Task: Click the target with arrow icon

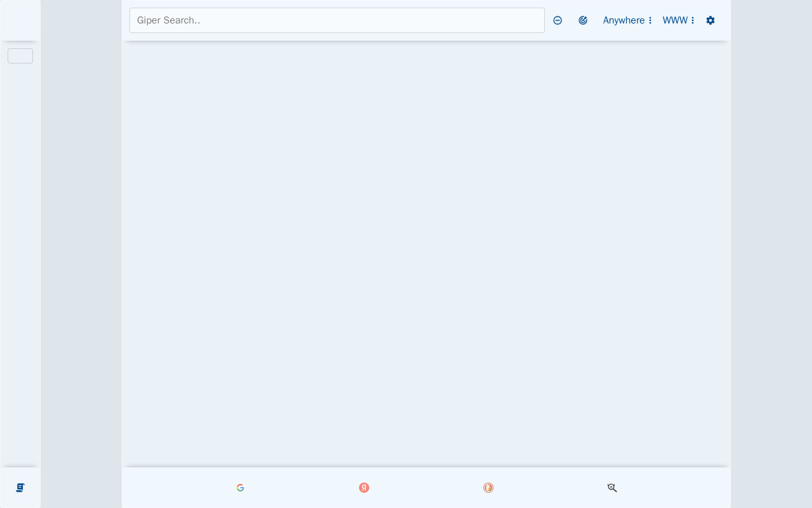Action: [x=583, y=20]
